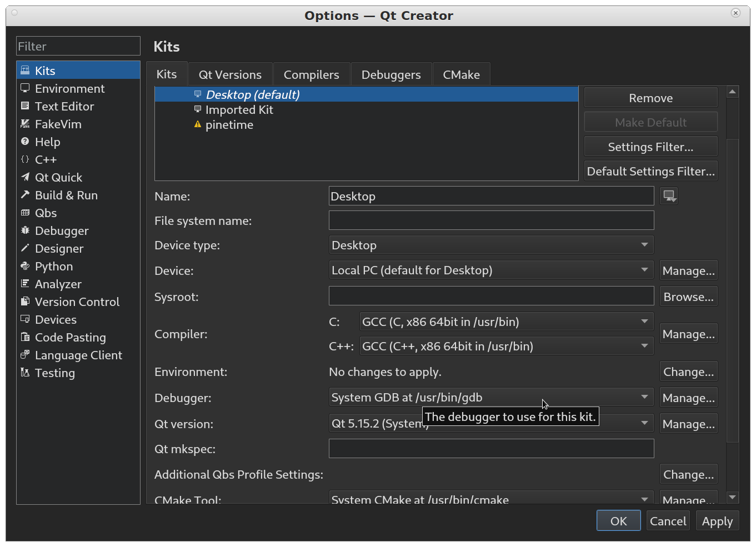Open the CMake Tool dropdown
The image size is (756, 547).
pyautogui.click(x=491, y=497)
